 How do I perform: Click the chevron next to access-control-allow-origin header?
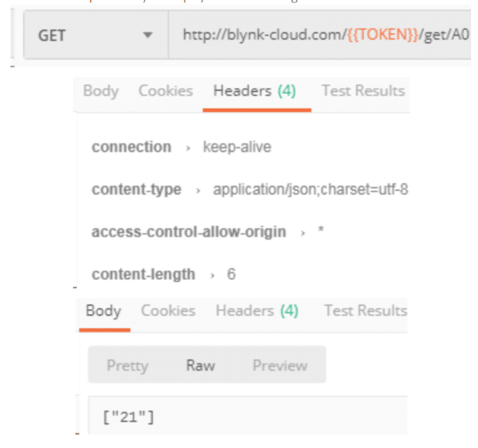click(303, 232)
